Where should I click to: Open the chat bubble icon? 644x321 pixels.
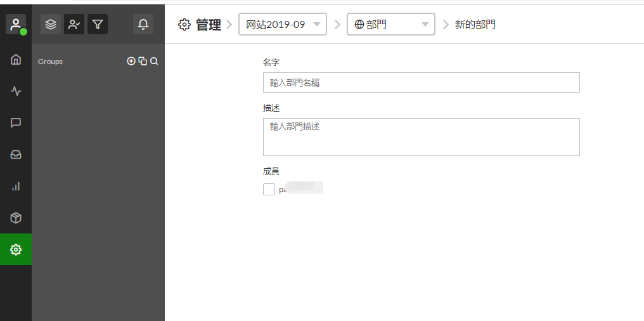pyautogui.click(x=16, y=122)
